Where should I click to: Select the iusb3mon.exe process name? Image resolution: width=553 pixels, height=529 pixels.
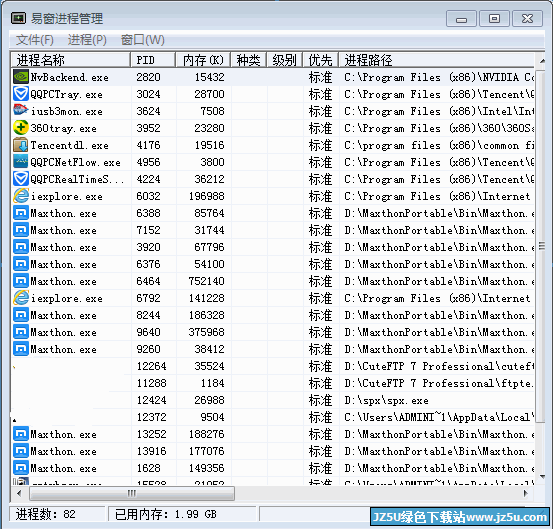click(x=66, y=111)
